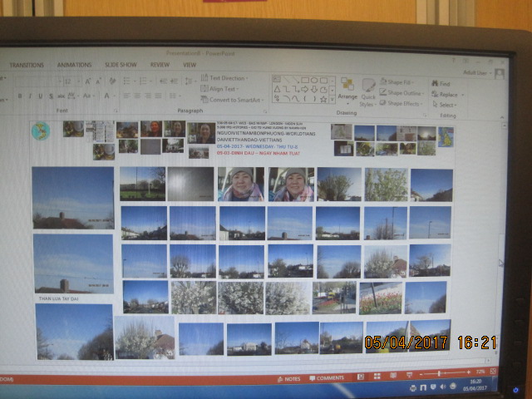Open columns dropdown in Paragraph group

pyautogui.click(x=175, y=96)
